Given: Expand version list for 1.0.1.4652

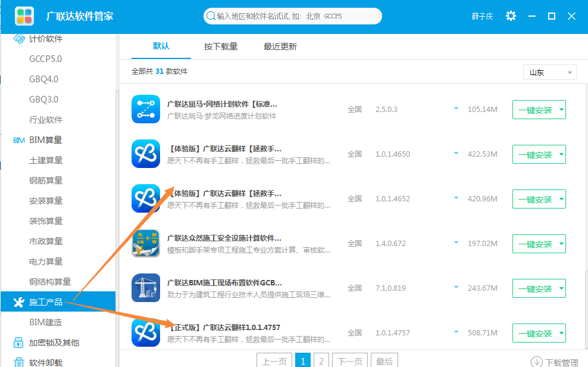Looking at the screenshot, I should pos(456,198).
